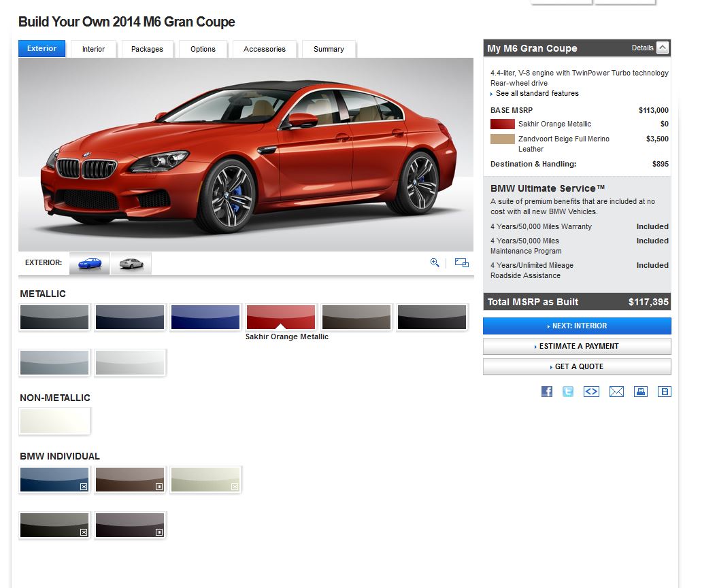Zoom into the car with the magnifier icon
The height and width of the screenshot is (588, 717).
tap(435, 262)
